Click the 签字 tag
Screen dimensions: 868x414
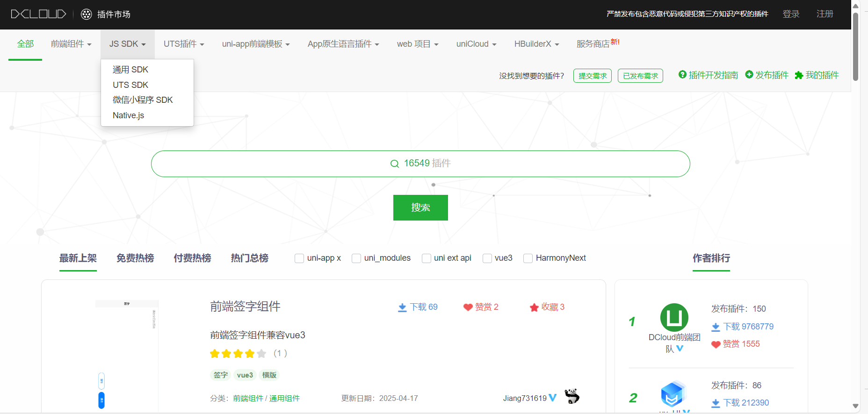point(220,375)
